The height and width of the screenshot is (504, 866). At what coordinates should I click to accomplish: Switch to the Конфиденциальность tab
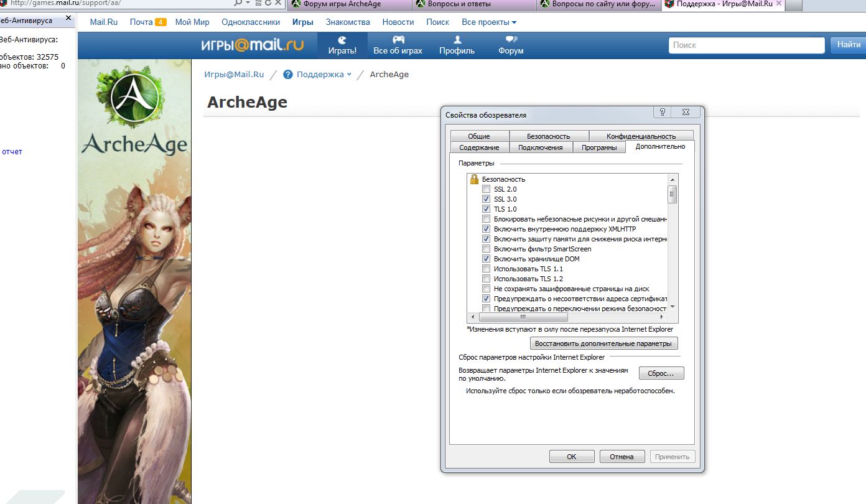coord(641,136)
